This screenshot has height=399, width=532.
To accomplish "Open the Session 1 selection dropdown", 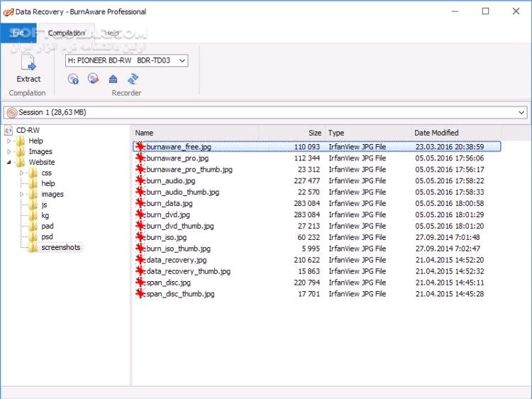I will click(265, 112).
